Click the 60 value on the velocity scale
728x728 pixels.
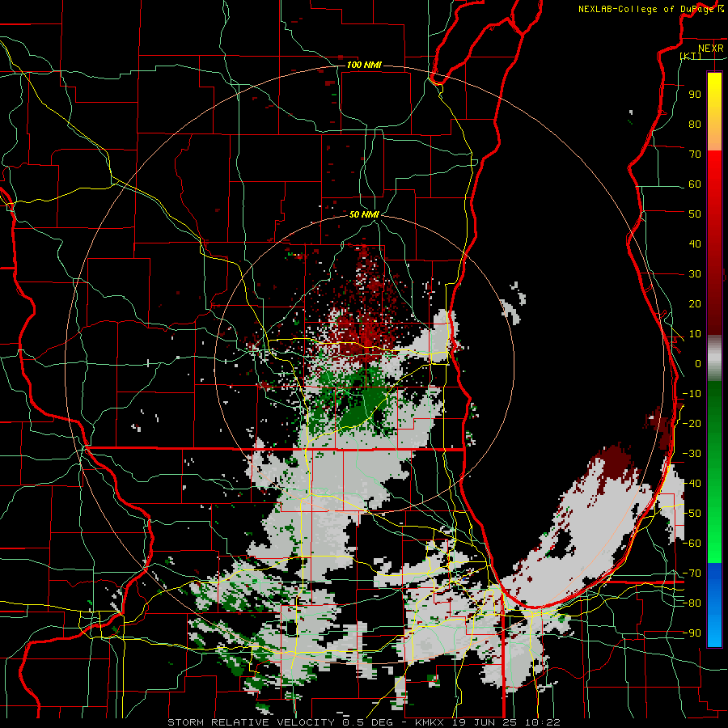[x=695, y=184]
